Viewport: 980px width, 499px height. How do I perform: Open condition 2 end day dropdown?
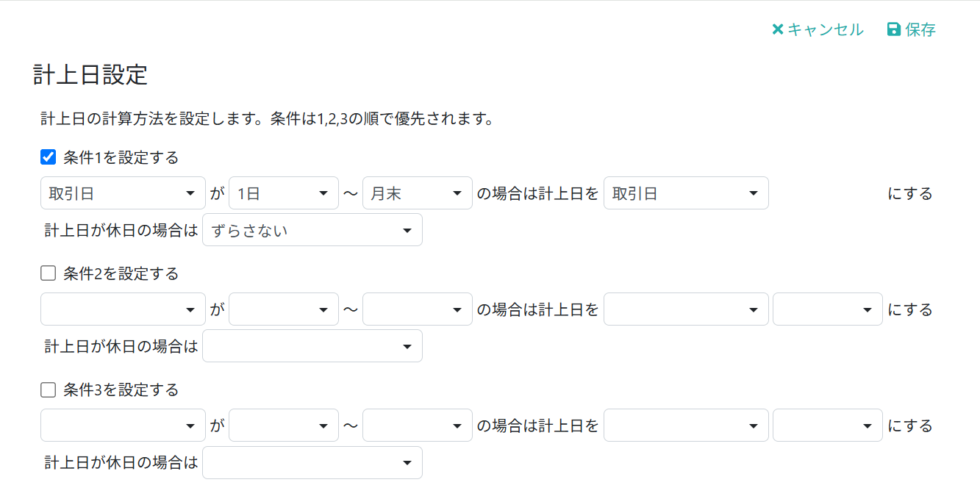pyautogui.click(x=418, y=309)
